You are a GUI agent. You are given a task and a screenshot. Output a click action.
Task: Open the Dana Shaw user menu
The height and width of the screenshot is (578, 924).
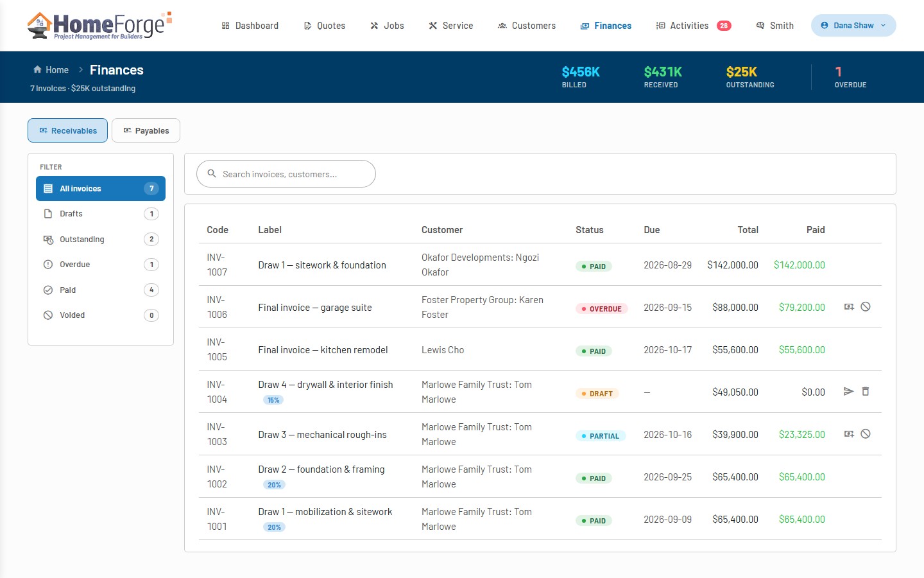[853, 26]
